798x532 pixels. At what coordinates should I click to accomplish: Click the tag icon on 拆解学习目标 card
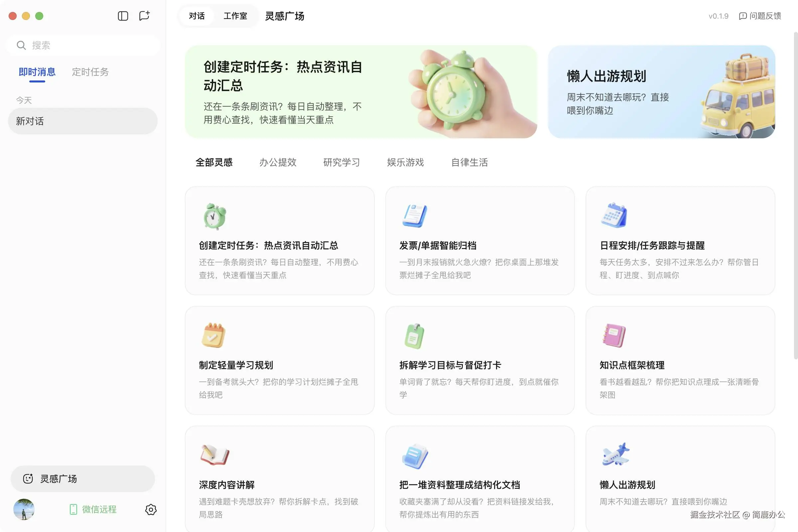pos(415,335)
